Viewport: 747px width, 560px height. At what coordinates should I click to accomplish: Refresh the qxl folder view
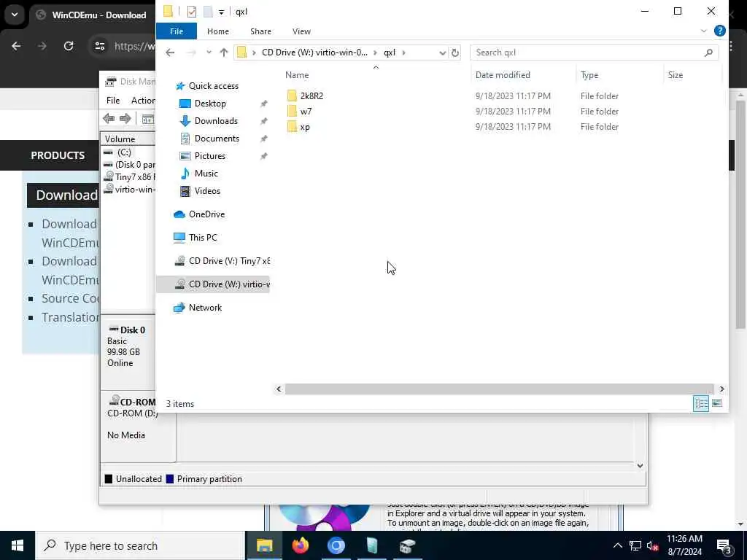[x=455, y=52]
